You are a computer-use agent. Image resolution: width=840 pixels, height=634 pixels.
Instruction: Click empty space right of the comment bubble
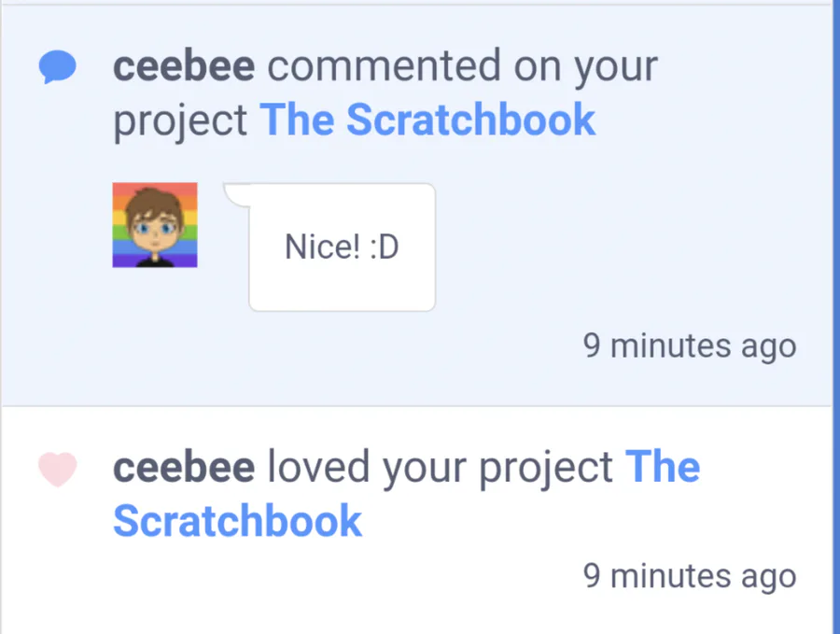click(616, 247)
